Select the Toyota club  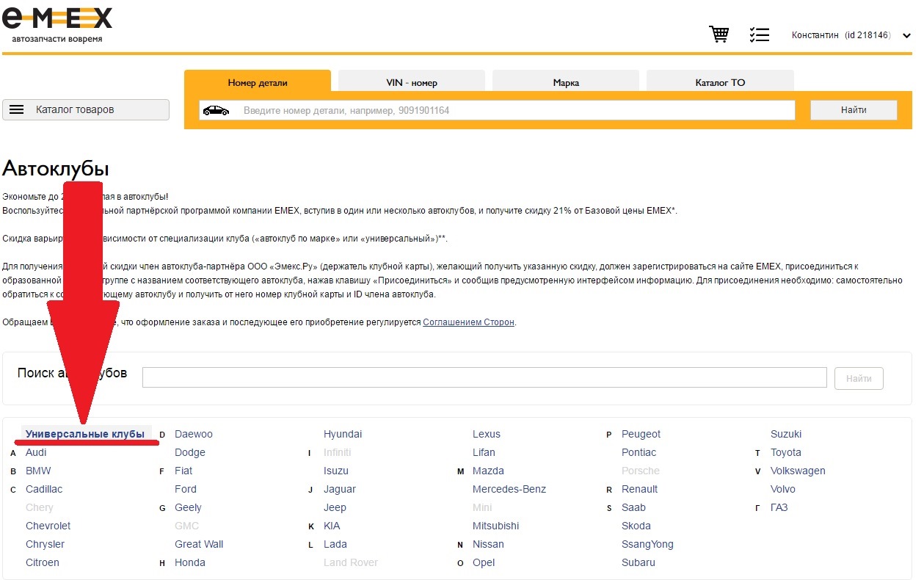tap(786, 452)
